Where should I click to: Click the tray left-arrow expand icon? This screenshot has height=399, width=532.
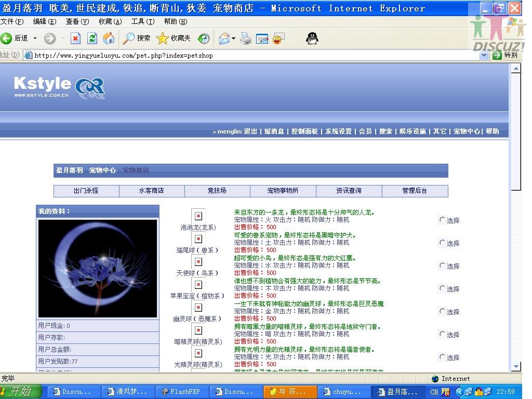pyautogui.click(x=459, y=392)
